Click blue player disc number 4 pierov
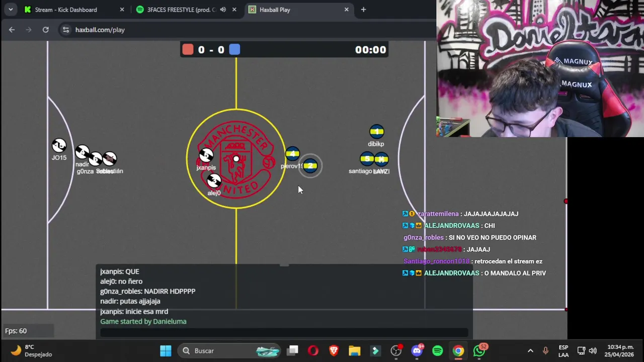 click(x=292, y=153)
